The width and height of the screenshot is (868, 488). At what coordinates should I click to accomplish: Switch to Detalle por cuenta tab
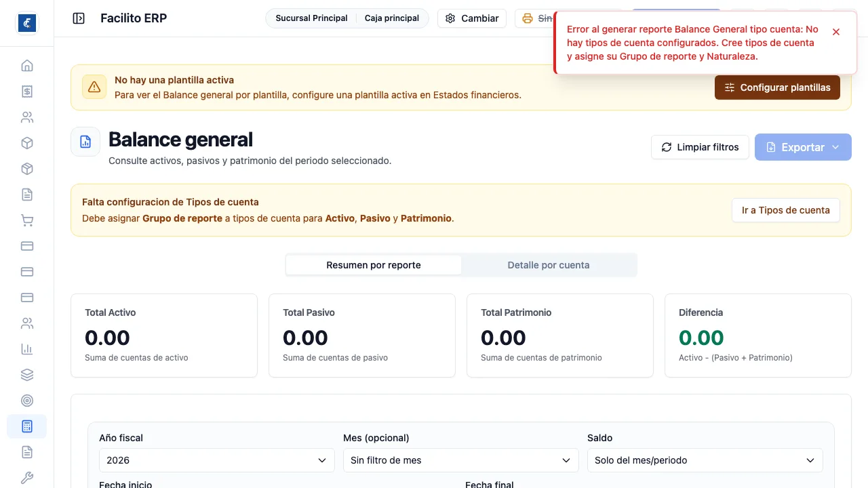[549, 265]
